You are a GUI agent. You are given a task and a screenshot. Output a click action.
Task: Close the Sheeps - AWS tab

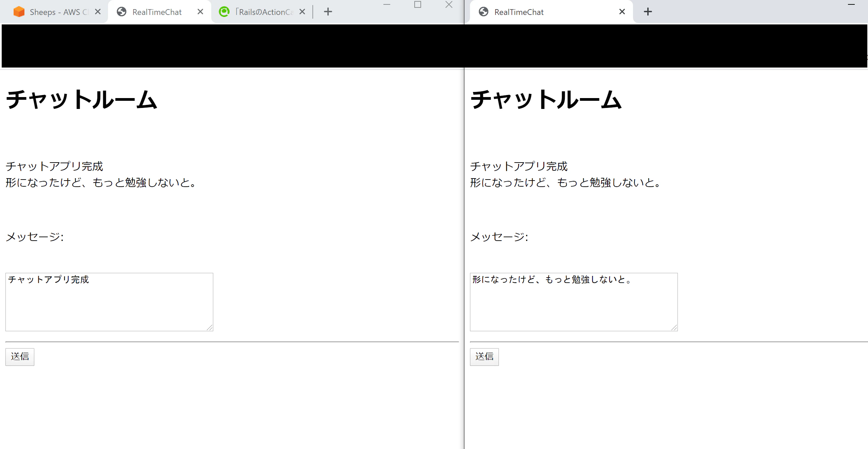tap(98, 12)
